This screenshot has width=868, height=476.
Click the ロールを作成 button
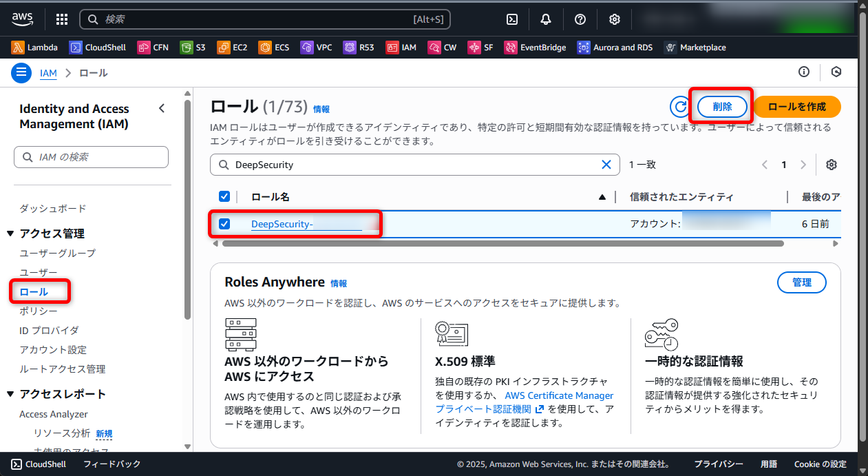(x=796, y=107)
